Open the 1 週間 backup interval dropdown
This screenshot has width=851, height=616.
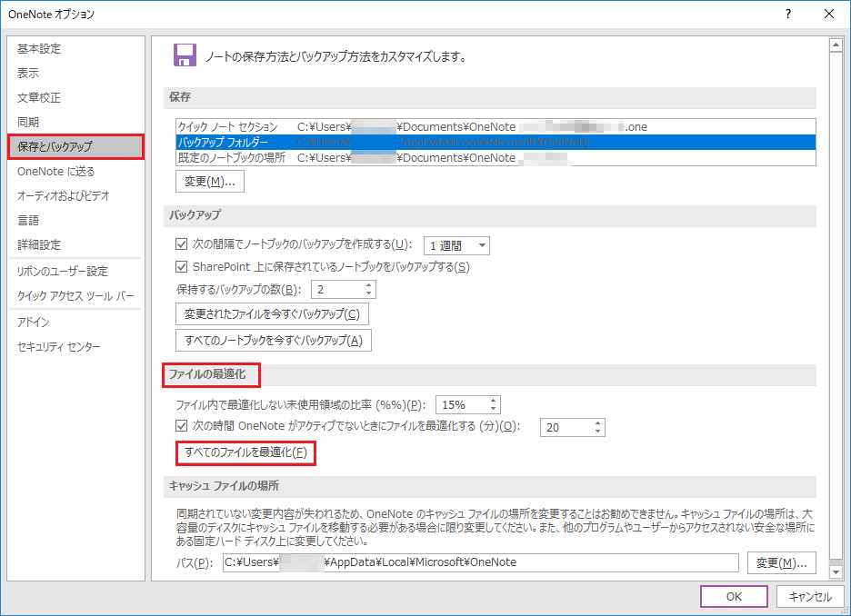[x=456, y=245]
